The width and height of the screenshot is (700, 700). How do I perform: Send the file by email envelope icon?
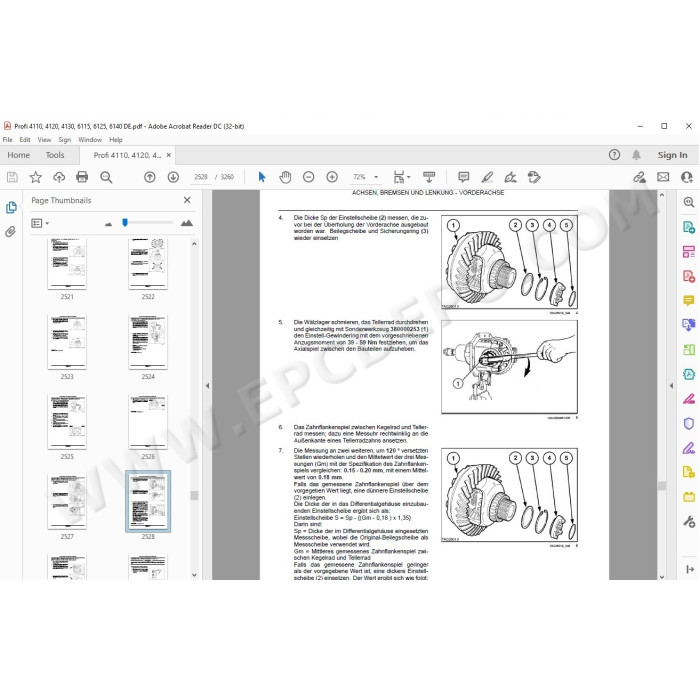[663, 177]
